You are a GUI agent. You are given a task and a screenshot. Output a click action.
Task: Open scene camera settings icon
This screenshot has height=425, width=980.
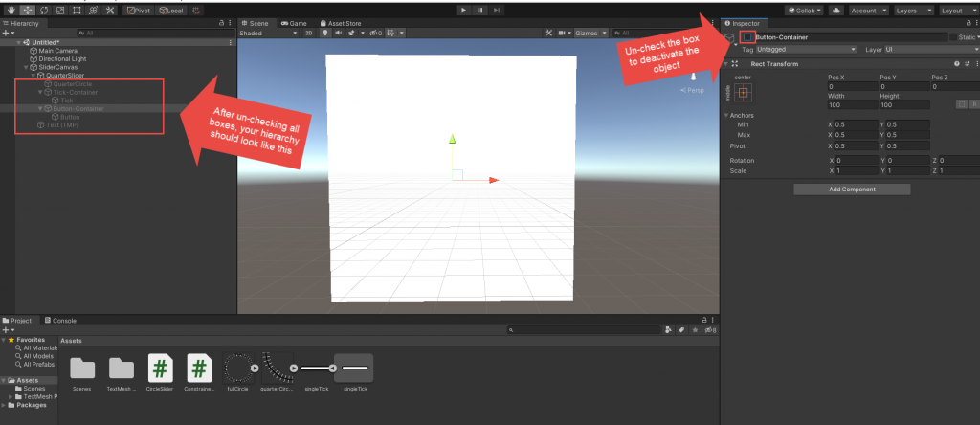tap(564, 34)
